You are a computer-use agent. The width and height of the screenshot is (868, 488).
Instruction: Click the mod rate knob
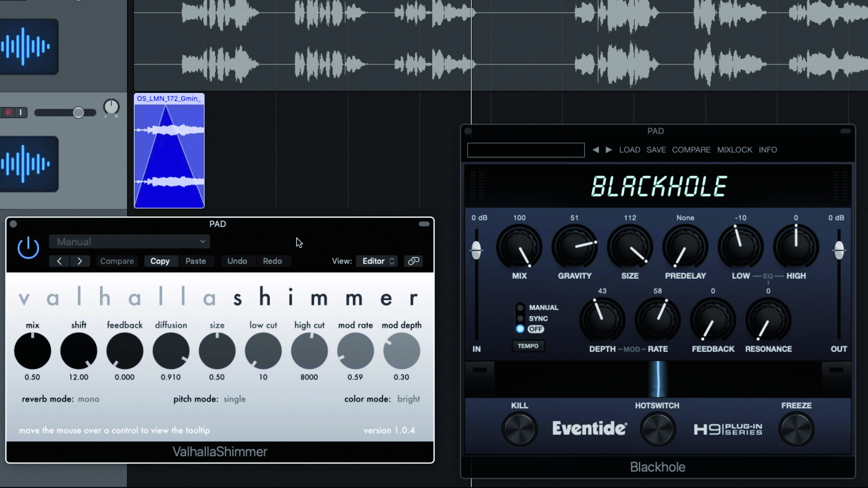coord(355,351)
